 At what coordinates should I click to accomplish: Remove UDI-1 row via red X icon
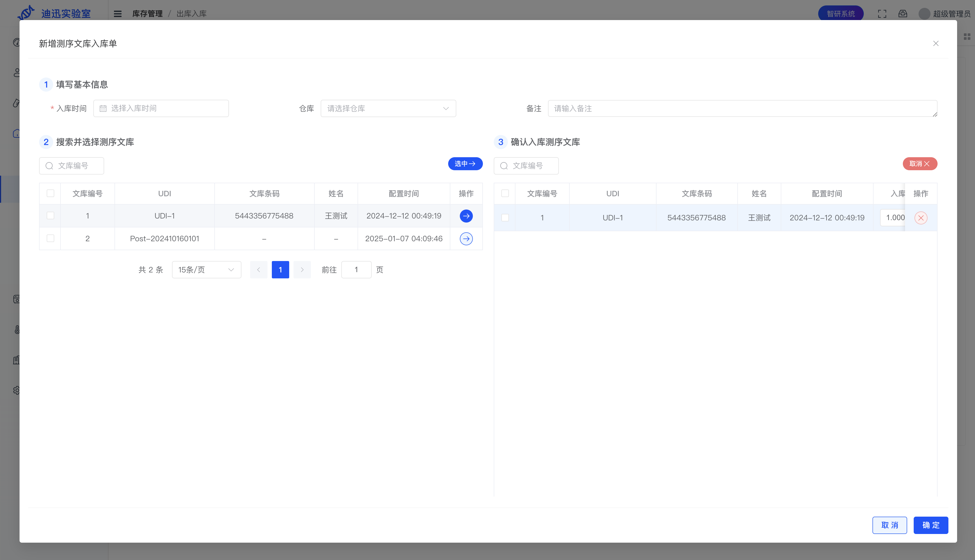click(x=920, y=218)
